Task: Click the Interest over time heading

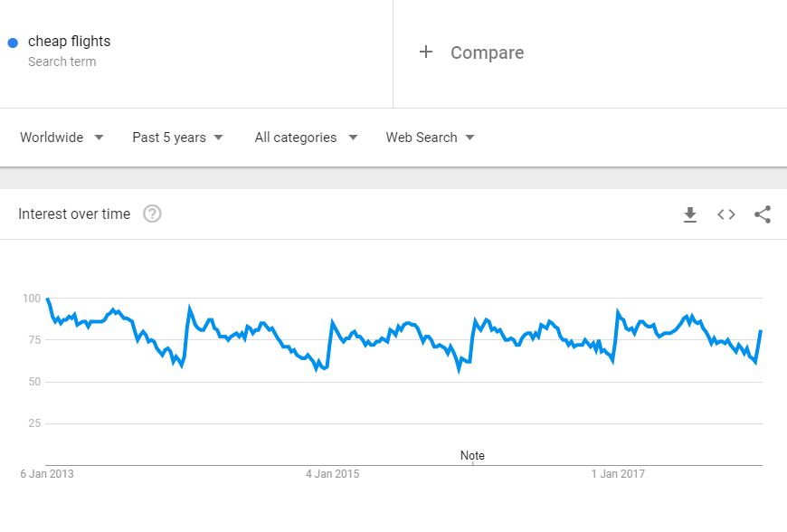Action: tap(74, 214)
